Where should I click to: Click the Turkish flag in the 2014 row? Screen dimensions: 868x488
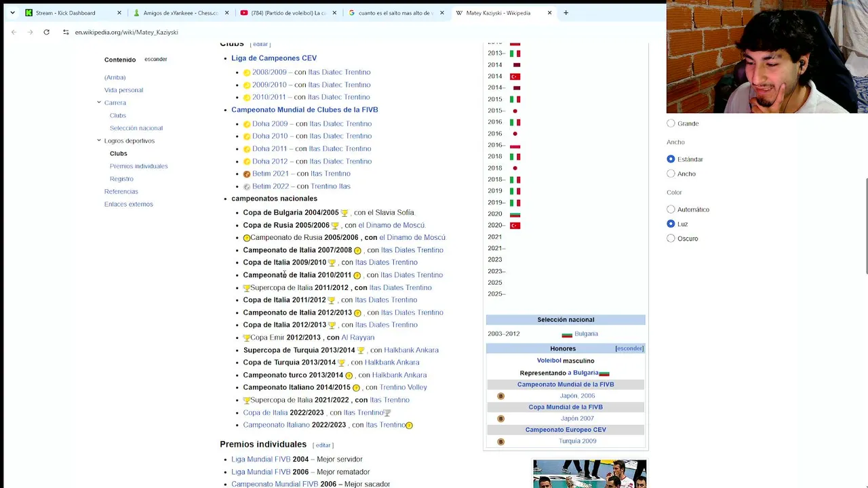pyautogui.click(x=515, y=77)
